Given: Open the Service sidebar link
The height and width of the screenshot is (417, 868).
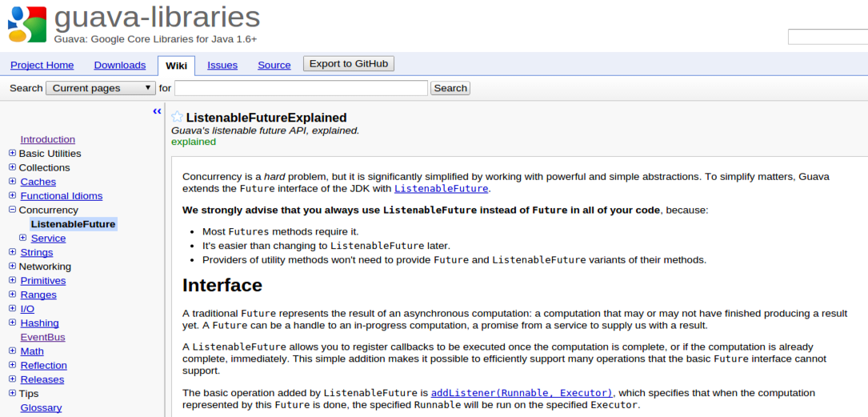Looking at the screenshot, I should pyautogui.click(x=48, y=239).
